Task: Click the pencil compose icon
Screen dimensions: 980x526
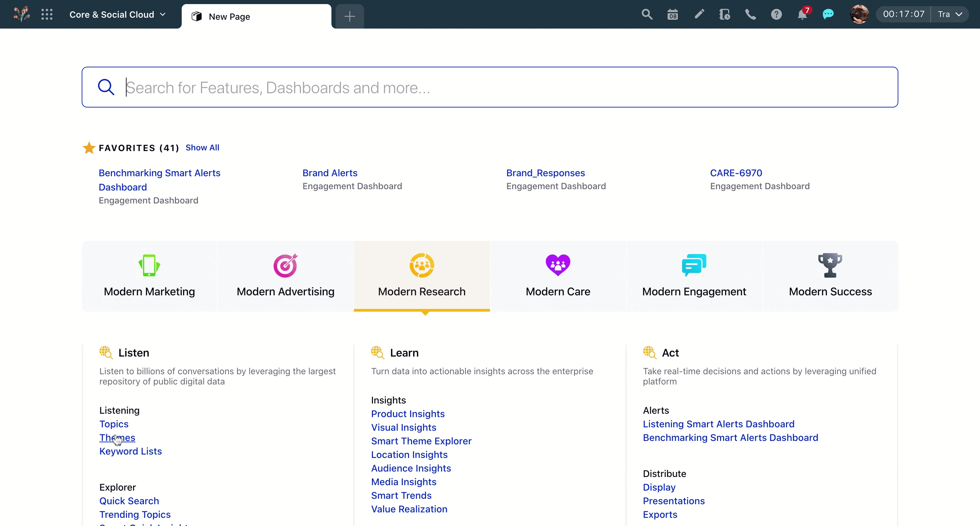Action: point(699,14)
